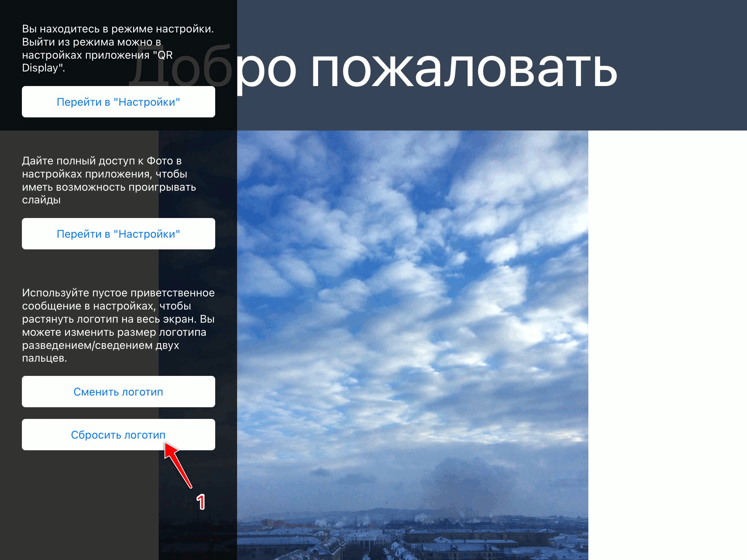This screenshot has height=560, width=747.
Task: Select the setup mode notice paragraph
Action: (x=118, y=48)
